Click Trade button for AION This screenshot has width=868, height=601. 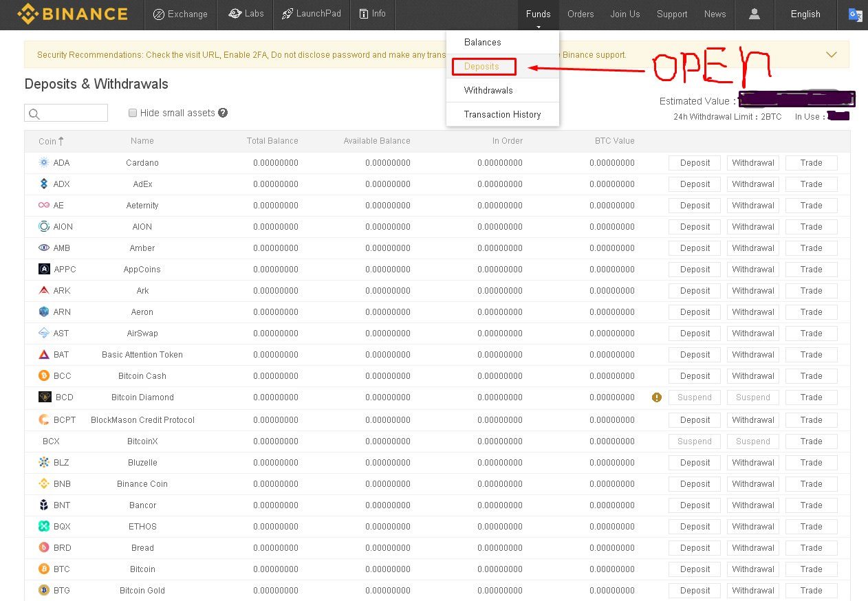(x=812, y=227)
